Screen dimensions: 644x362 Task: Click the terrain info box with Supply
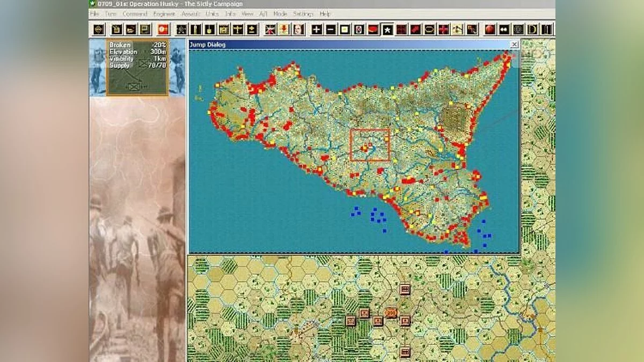pyautogui.click(x=137, y=68)
